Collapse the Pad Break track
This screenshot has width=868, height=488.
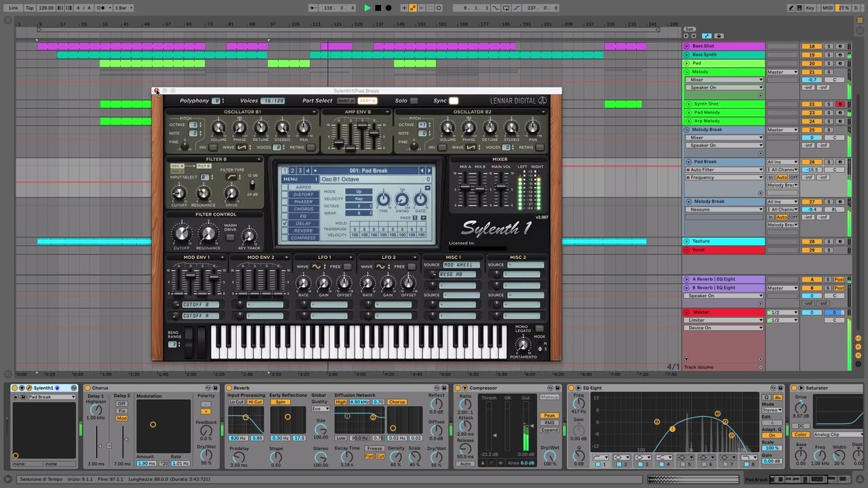tap(688, 162)
